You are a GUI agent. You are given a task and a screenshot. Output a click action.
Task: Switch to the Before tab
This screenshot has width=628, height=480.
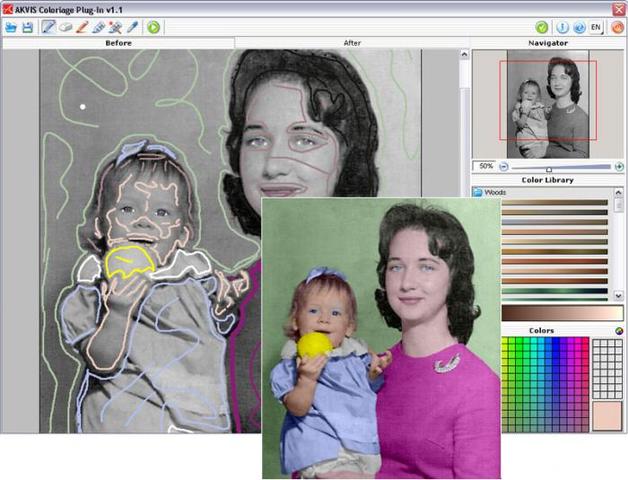pos(118,43)
